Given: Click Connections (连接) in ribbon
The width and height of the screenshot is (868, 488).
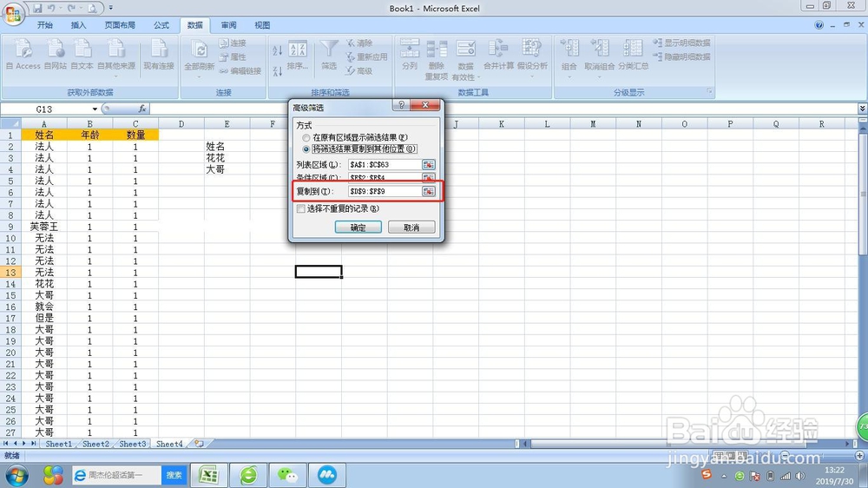Looking at the screenshot, I should point(233,43).
